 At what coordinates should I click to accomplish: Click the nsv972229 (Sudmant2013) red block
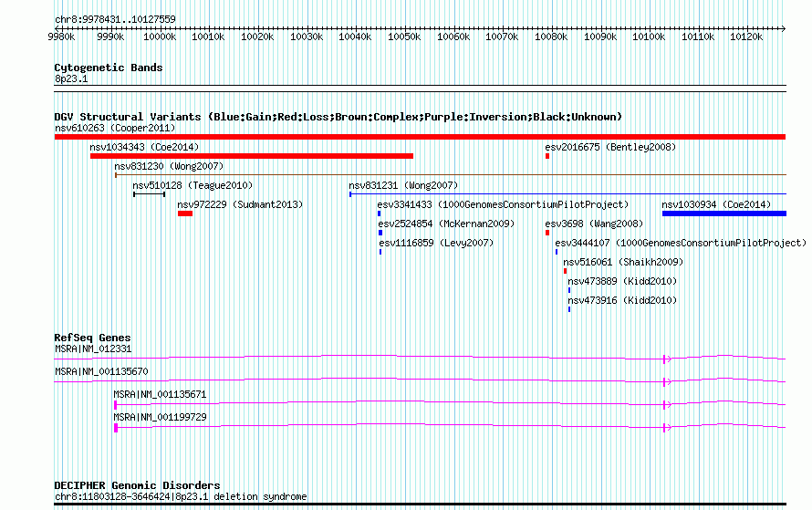point(185,213)
